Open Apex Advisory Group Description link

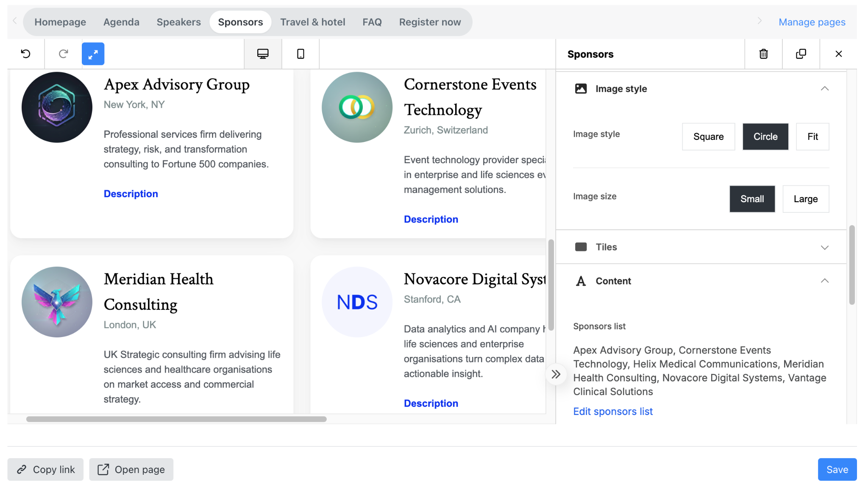(131, 194)
